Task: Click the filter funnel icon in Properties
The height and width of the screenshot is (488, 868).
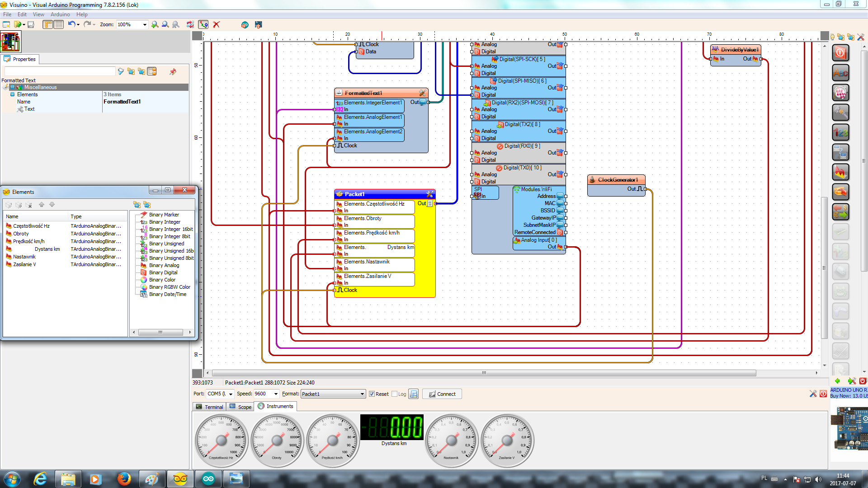Action: pos(121,71)
